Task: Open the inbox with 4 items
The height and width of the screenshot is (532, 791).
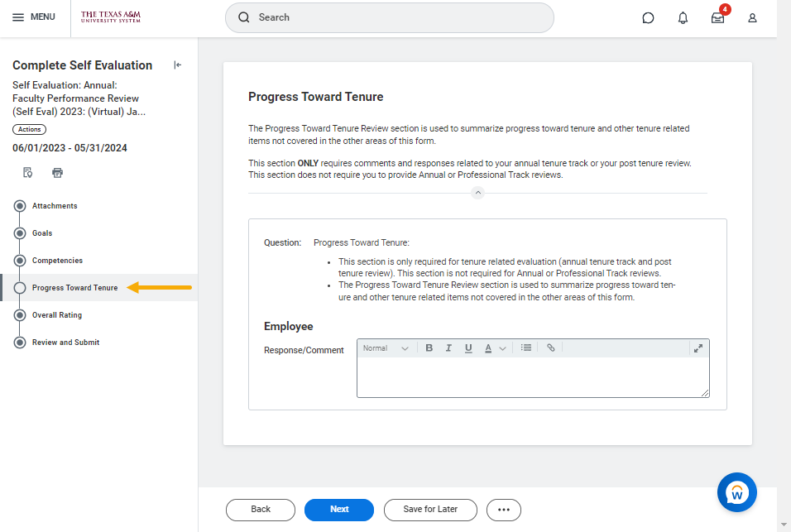Action: click(717, 17)
